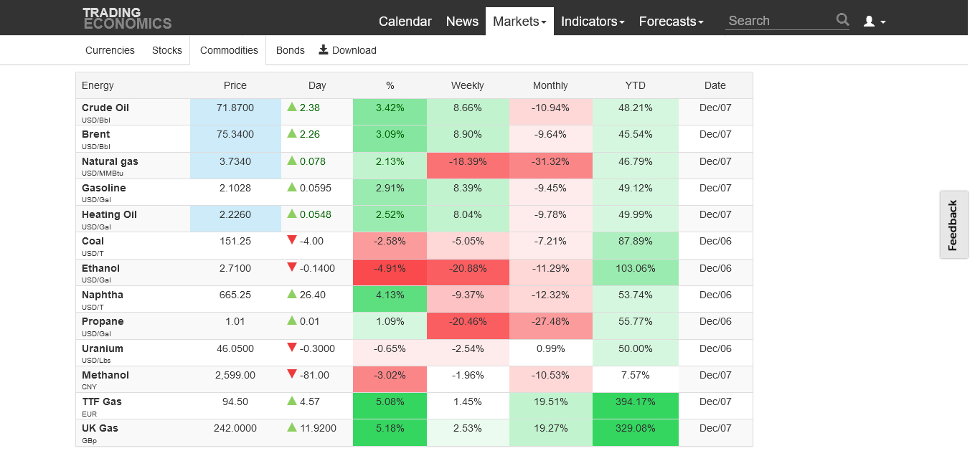Switch to the Bonds tab
Image resolution: width=980 pixels, height=461 pixels.
tap(291, 50)
